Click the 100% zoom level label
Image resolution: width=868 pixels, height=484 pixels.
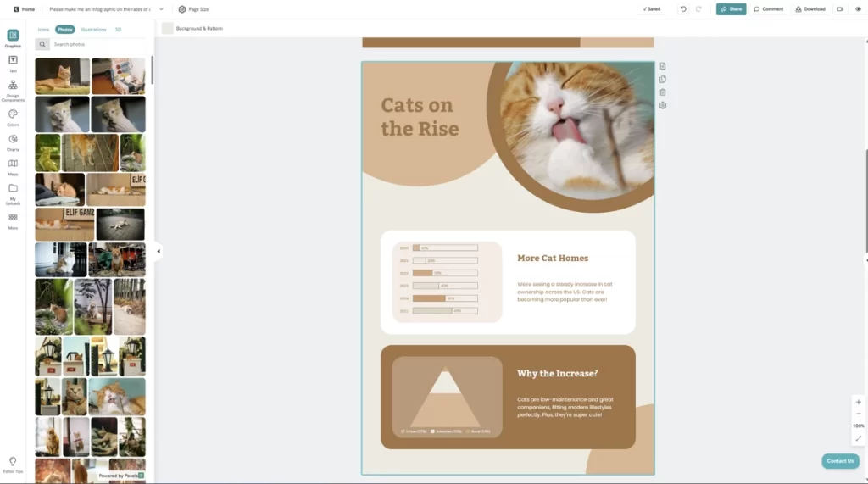click(858, 426)
